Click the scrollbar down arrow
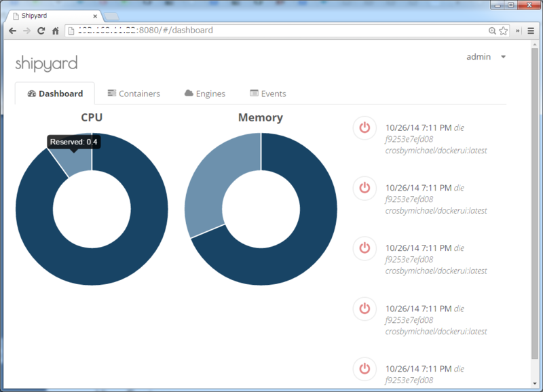This screenshot has width=543, height=392. click(x=535, y=383)
